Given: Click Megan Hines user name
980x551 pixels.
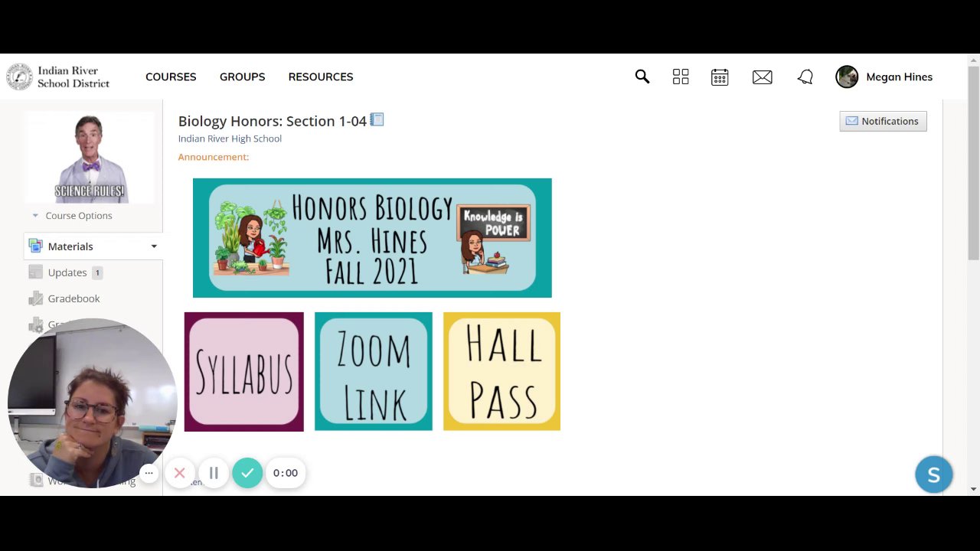Looking at the screenshot, I should [899, 77].
